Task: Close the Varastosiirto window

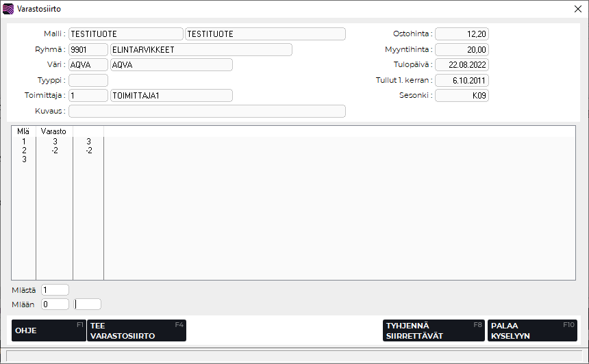Action: click(x=577, y=9)
